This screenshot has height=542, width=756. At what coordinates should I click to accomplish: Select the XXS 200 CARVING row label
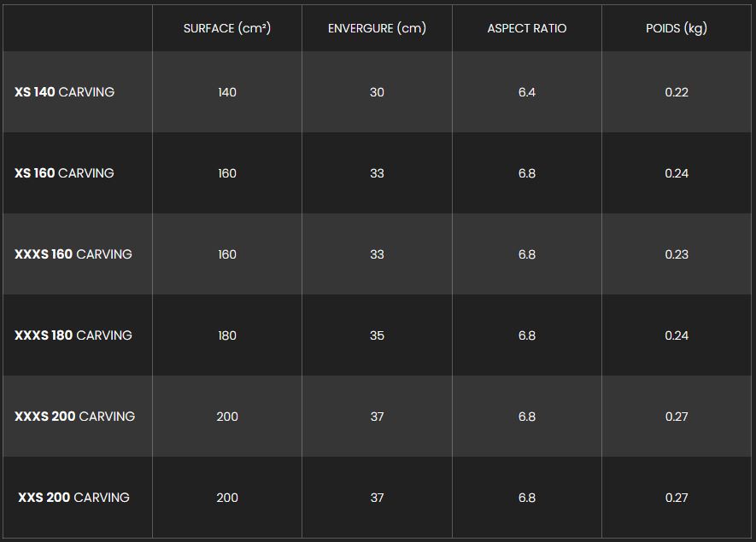(x=73, y=498)
